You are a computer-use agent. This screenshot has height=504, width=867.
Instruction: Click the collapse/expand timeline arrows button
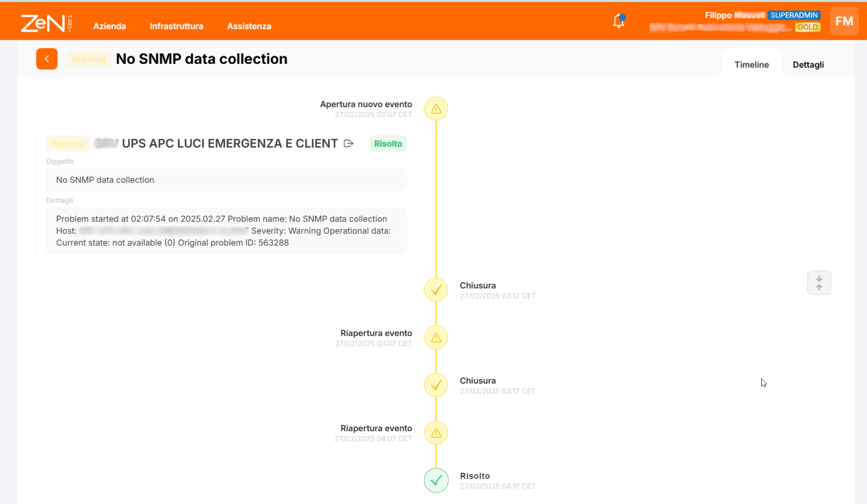[819, 283]
